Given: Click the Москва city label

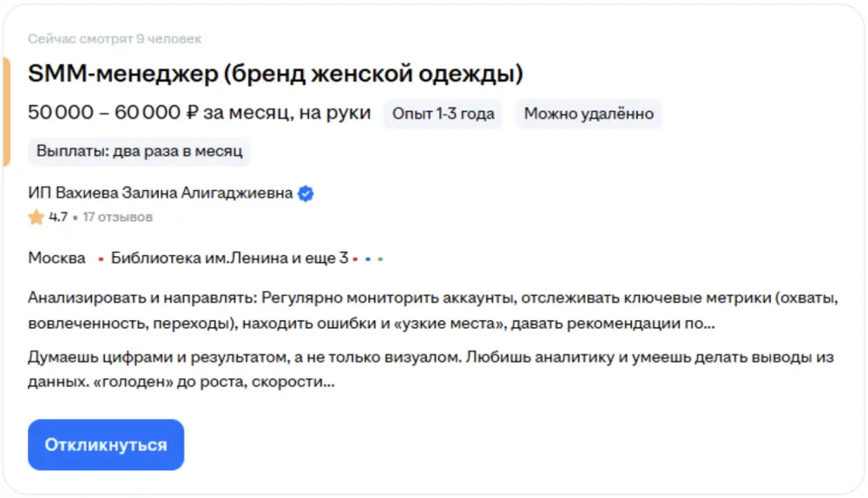Looking at the screenshot, I should click(x=56, y=259).
